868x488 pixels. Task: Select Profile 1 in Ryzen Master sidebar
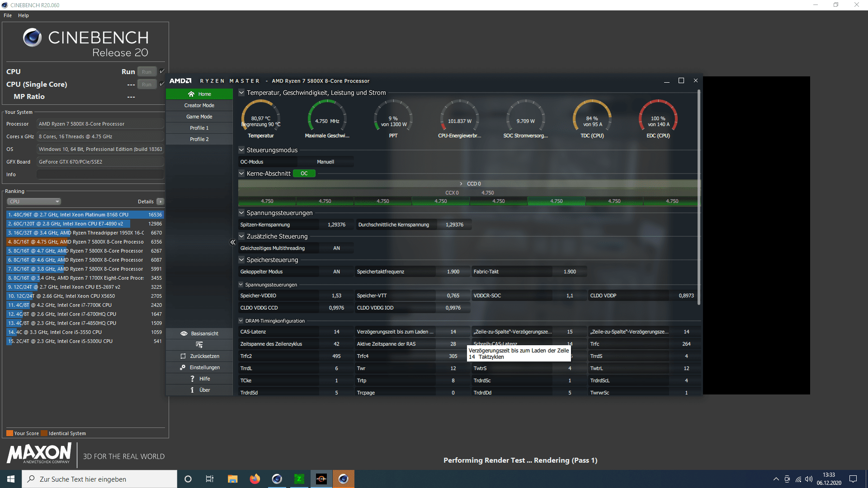[x=199, y=128]
